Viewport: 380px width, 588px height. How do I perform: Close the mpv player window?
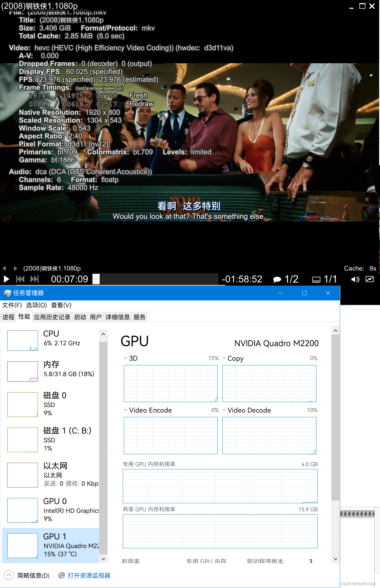click(372, 6)
